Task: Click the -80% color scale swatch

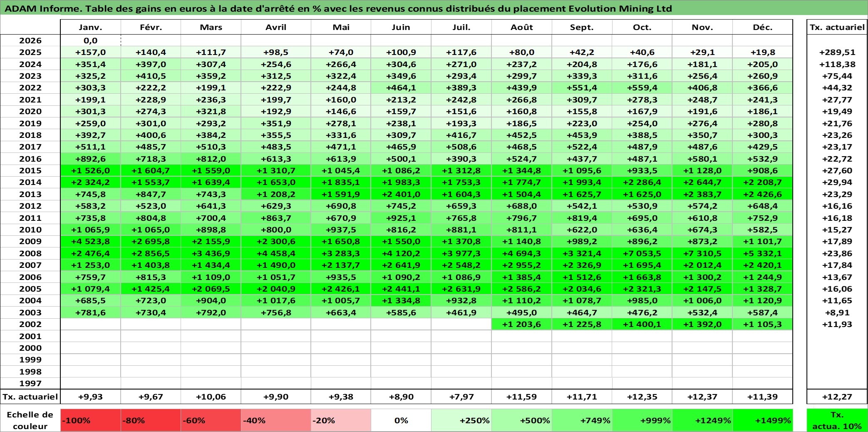Action: pyautogui.click(x=151, y=420)
